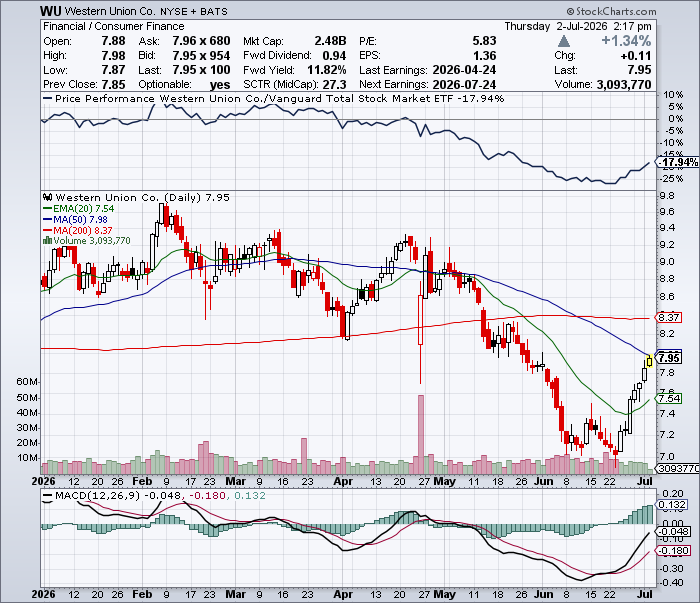
Task: Click the -0.048 MACD line axis tag
Action: [674, 532]
